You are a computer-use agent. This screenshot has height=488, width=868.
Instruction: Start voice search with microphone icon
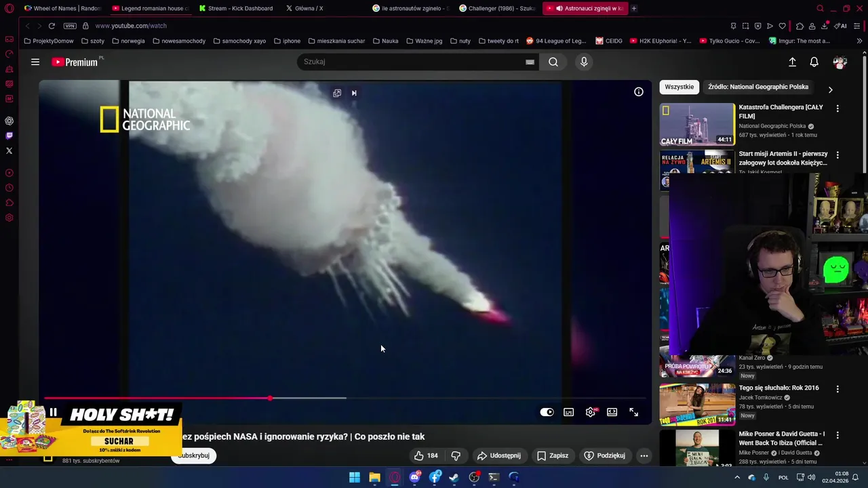click(584, 62)
